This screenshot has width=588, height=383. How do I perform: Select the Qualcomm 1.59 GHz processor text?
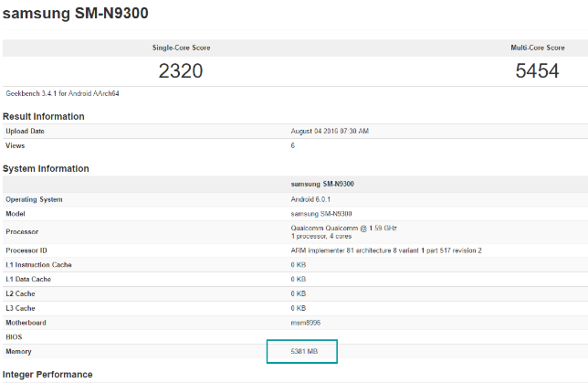point(343,228)
